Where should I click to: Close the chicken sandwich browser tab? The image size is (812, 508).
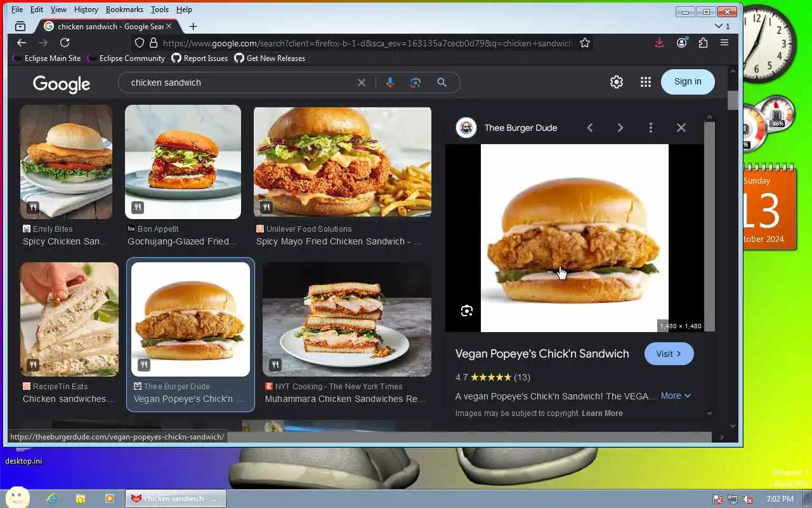[169, 26]
